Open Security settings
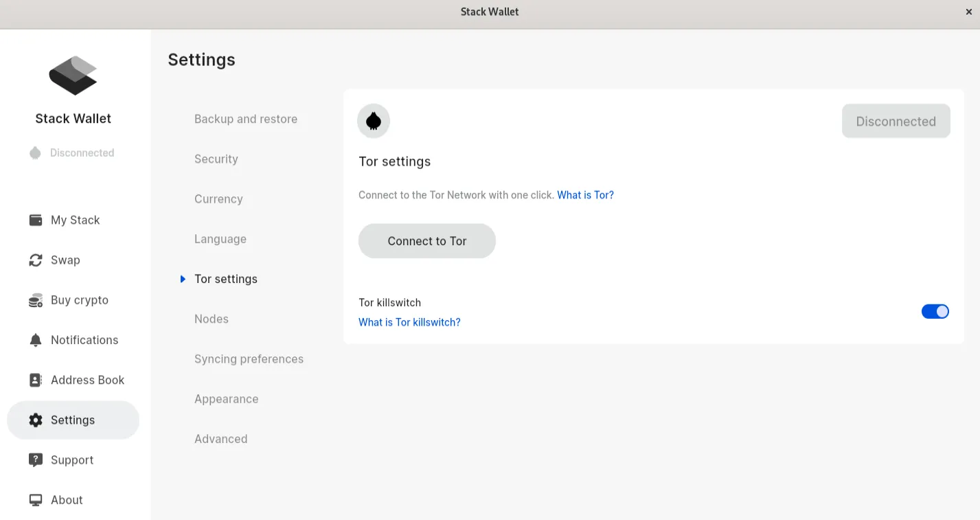Screen dimensions: 980x520 (x=216, y=159)
